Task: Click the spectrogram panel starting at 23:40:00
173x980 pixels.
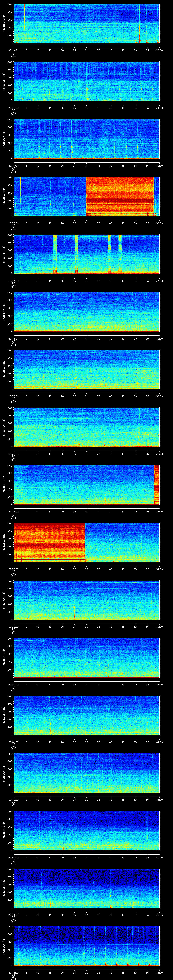Action: [x=86, y=657]
